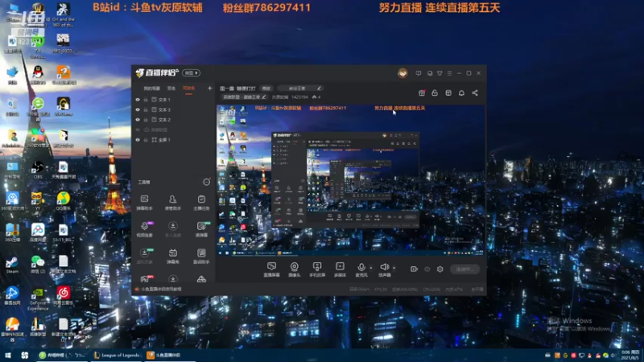The image size is (644, 362).
Task: Click the layout grid icon above preview
Action: tap(448, 93)
